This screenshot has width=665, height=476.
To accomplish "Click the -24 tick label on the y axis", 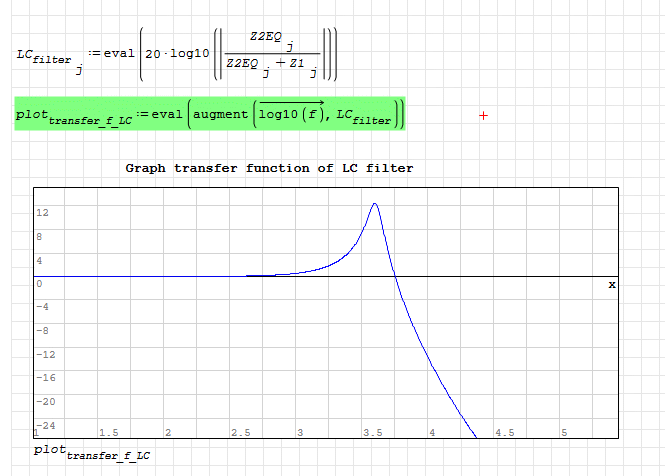I will [44, 424].
